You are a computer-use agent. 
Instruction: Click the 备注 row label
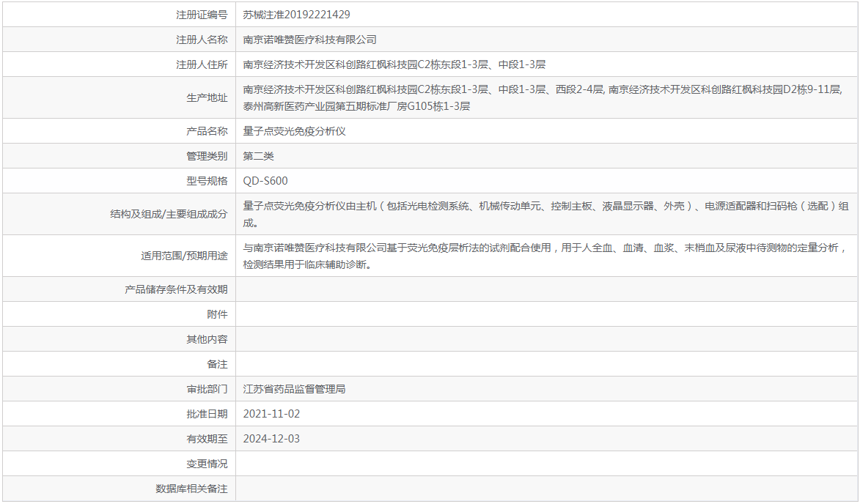(217, 364)
